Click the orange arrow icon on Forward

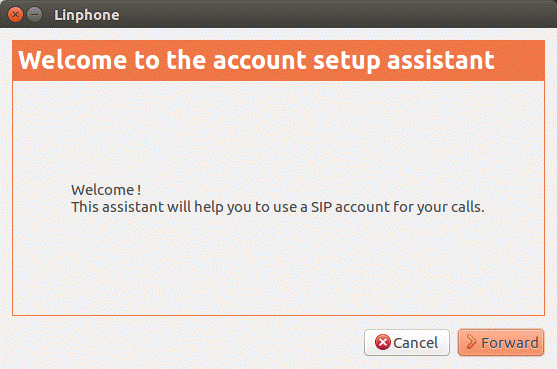point(471,342)
